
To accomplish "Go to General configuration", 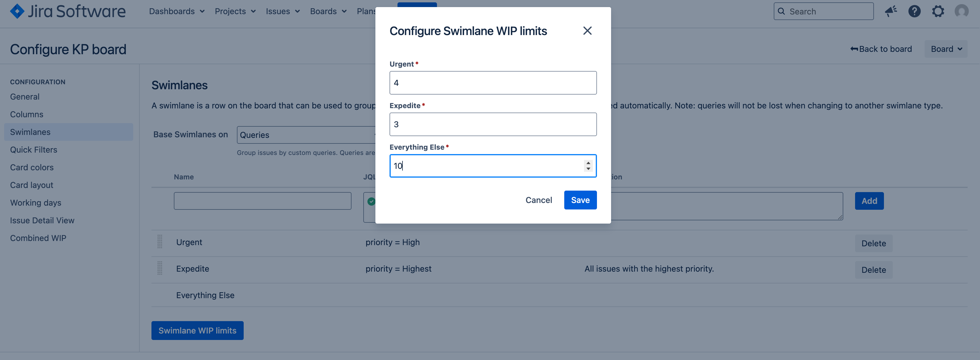I will click(25, 97).
